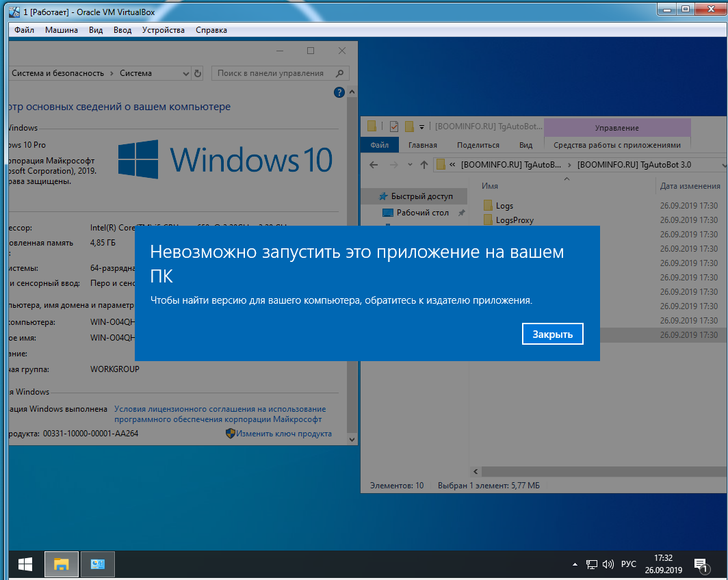This screenshot has width=728, height=580.
Task: Open the Windows Start menu
Action: coord(25,564)
